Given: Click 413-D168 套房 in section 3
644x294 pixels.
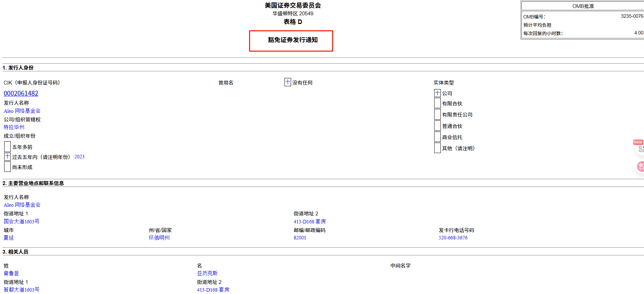Looking at the screenshot, I should point(213,289).
